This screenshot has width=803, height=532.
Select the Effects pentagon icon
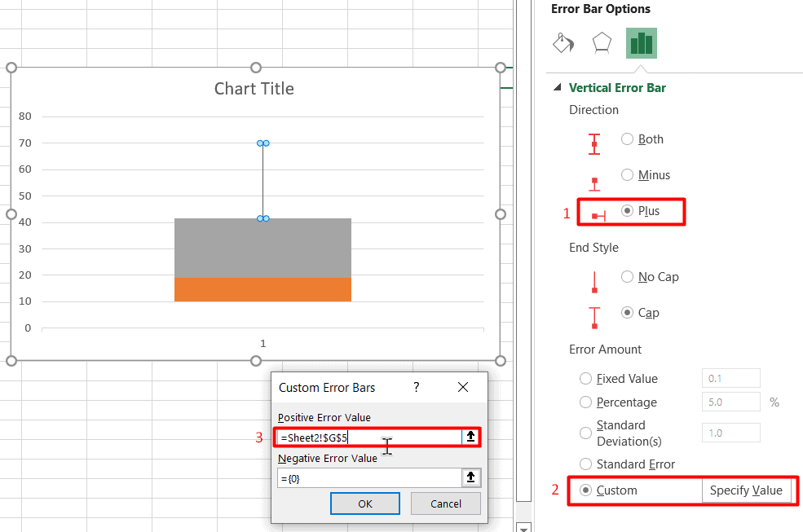(602, 42)
